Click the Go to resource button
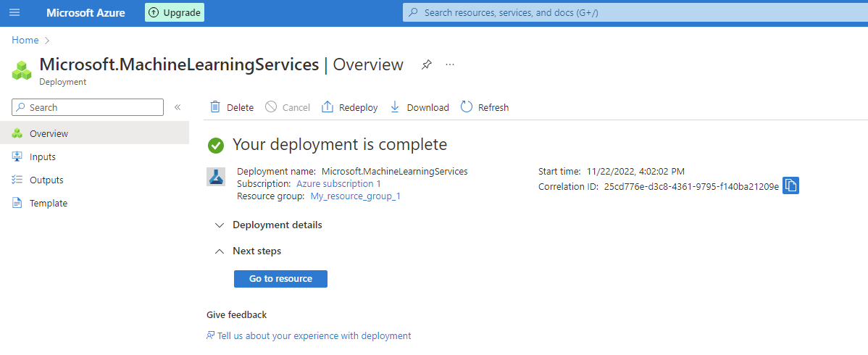This screenshot has width=868, height=355. (x=280, y=279)
